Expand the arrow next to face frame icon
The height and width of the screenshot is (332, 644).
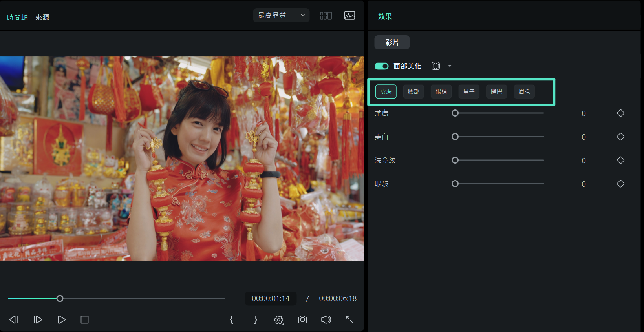click(450, 66)
